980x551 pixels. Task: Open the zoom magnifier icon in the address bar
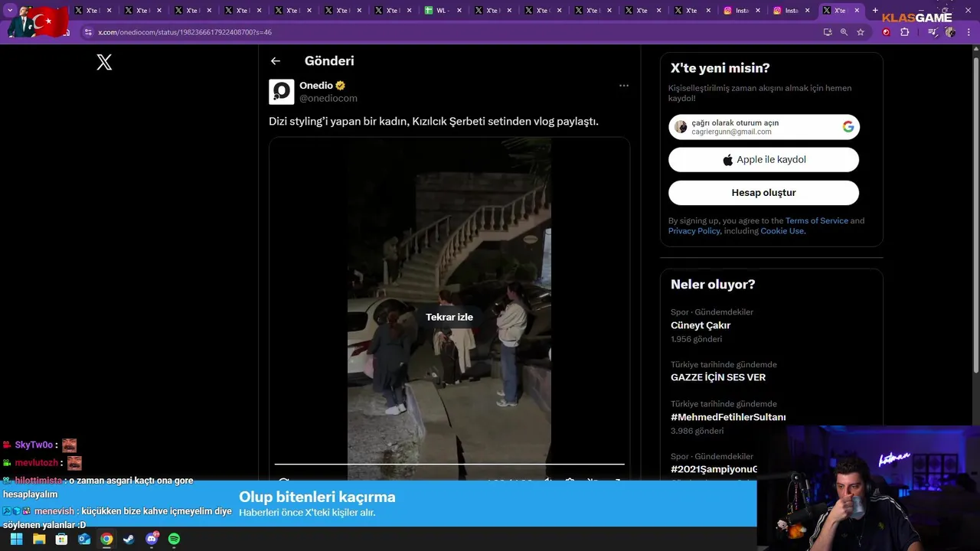pyautogui.click(x=844, y=32)
